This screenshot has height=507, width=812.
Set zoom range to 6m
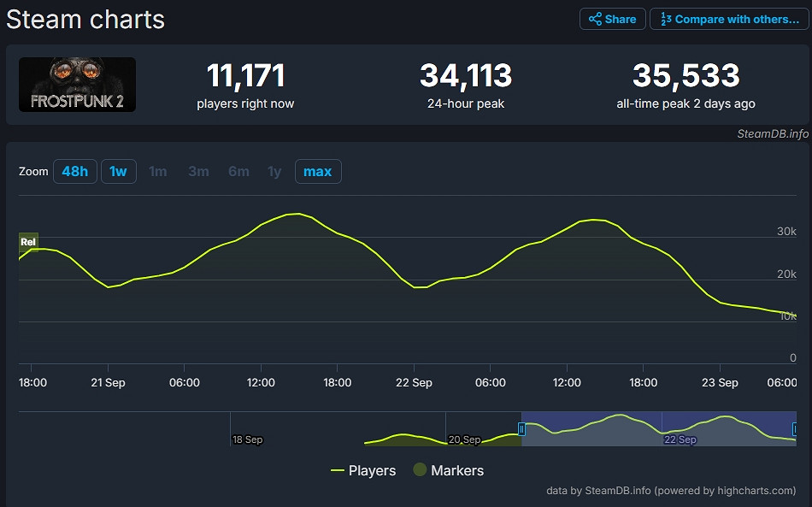pyautogui.click(x=238, y=172)
